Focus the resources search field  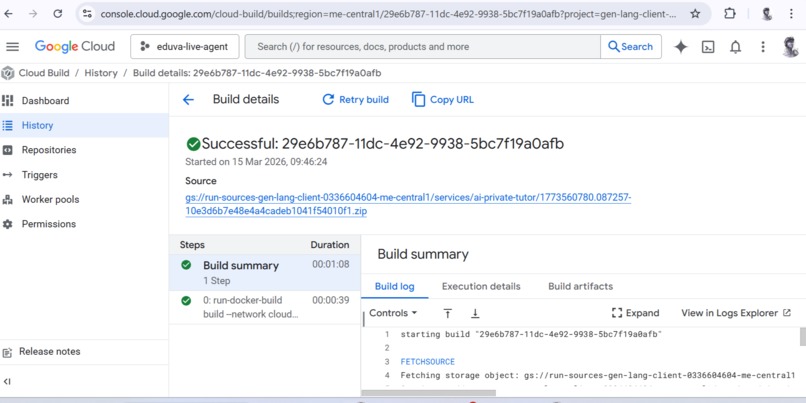423,47
